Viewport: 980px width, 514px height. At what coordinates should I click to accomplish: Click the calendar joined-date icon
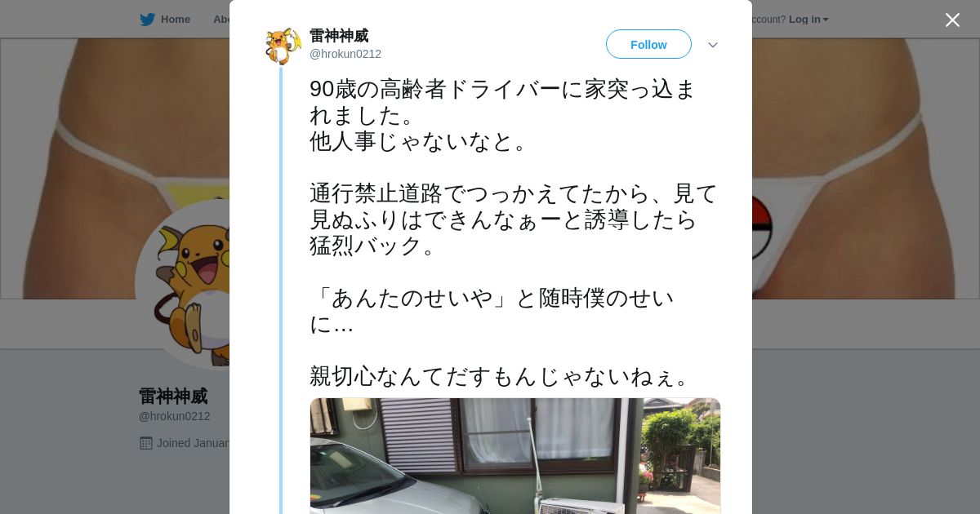pos(146,443)
